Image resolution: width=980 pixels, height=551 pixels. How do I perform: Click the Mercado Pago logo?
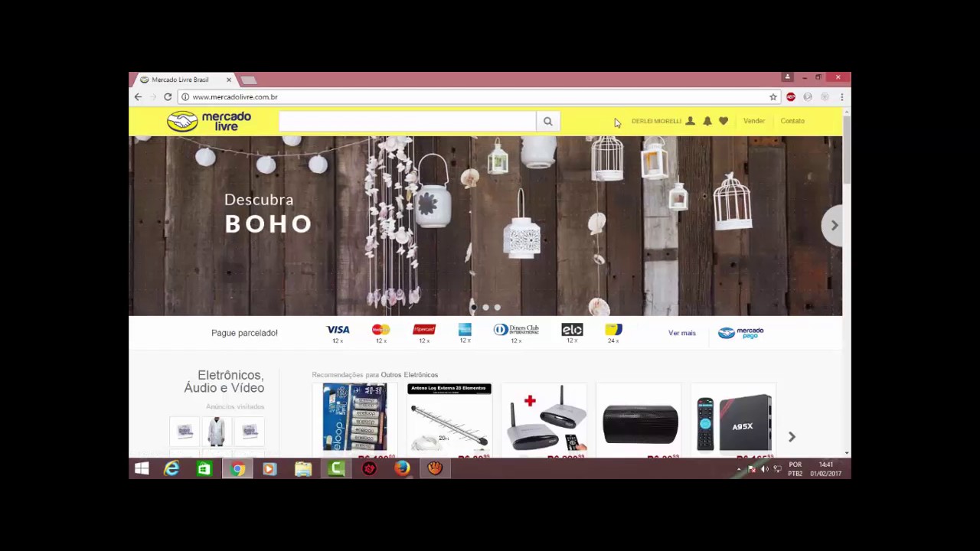(740, 333)
